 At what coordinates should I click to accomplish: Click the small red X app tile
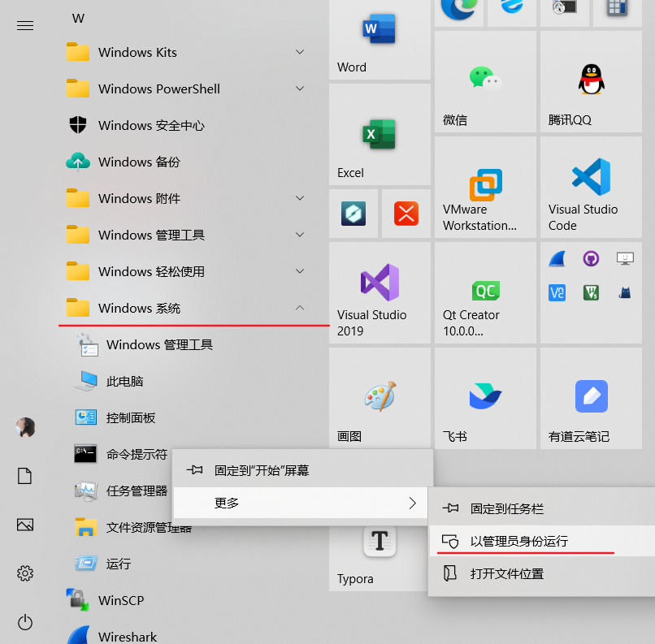[406, 214]
